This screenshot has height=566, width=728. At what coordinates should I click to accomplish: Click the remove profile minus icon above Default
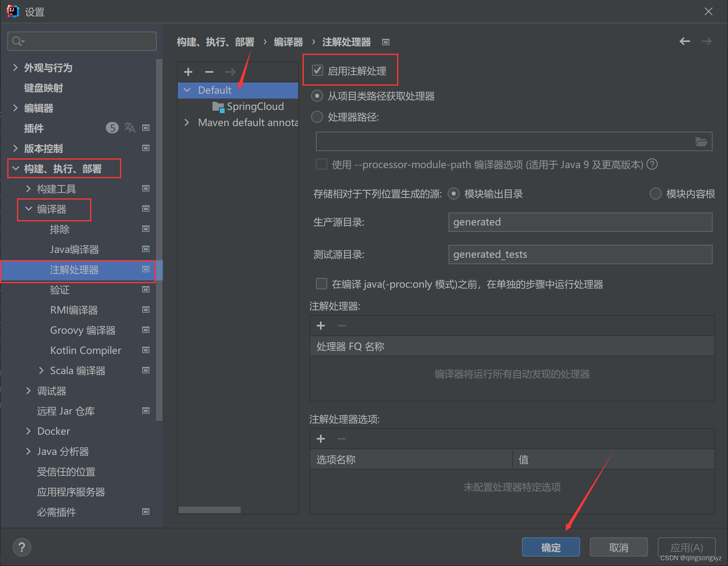(209, 72)
